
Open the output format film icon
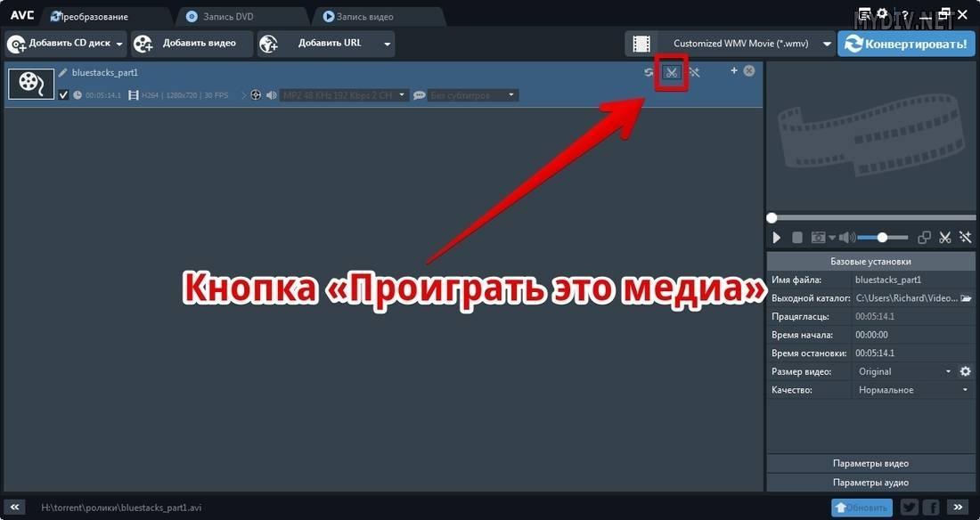(x=641, y=44)
